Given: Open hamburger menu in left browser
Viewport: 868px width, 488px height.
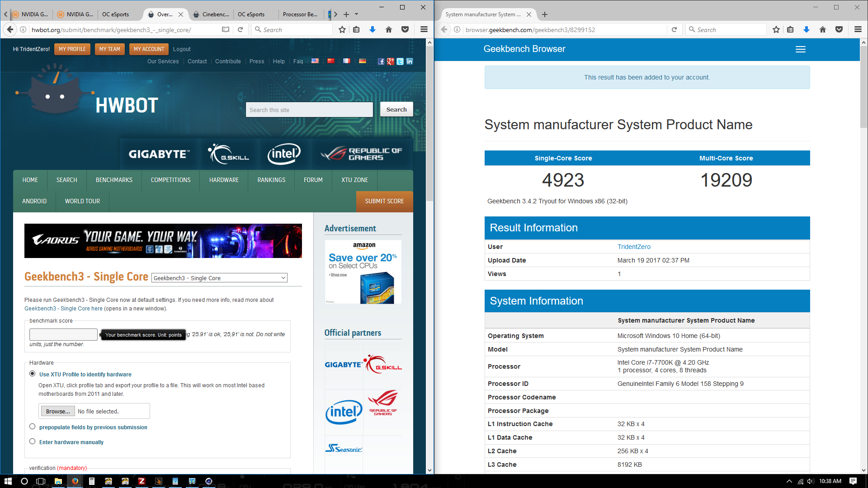Looking at the screenshot, I should pyautogui.click(x=424, y=29).
